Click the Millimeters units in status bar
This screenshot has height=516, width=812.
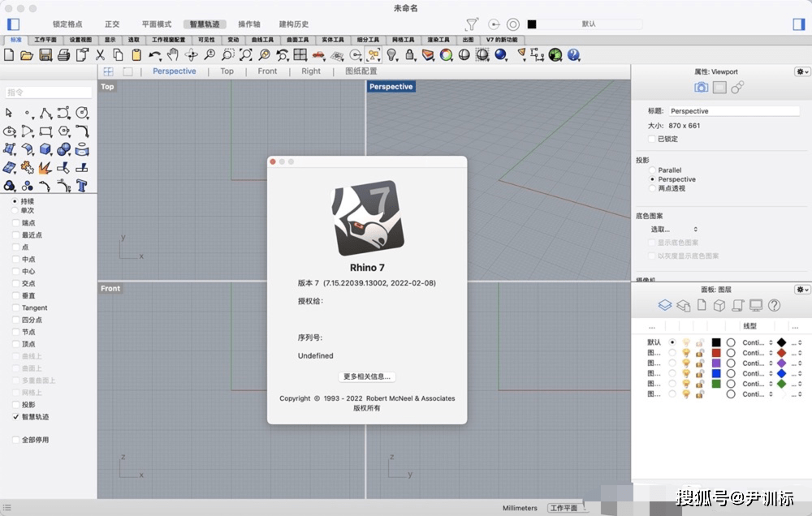tap(520, 508)
